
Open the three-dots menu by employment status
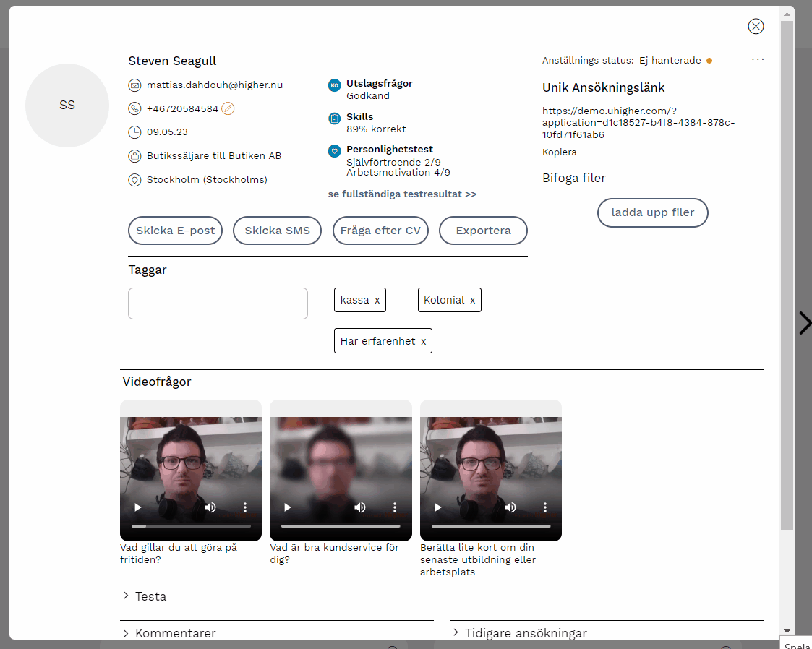pos(757,60)
